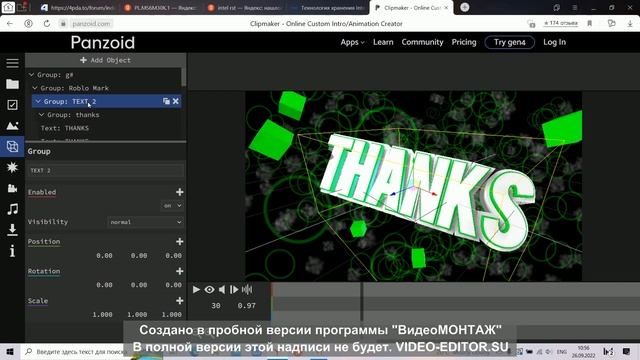Image resolution: width=640 pixels, height=360 pixels.
Task: Open the Enabled on/off dropdown
Action: click(172, 206)
